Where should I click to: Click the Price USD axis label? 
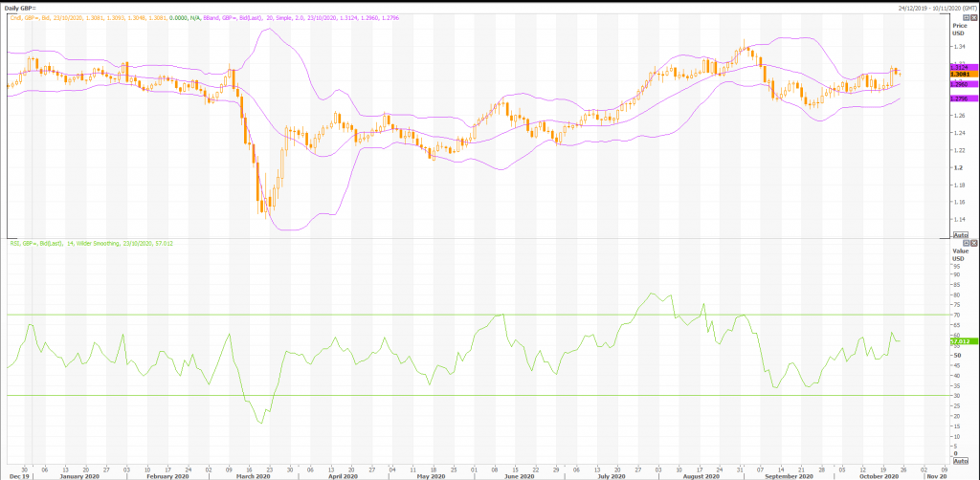(959, 30)
